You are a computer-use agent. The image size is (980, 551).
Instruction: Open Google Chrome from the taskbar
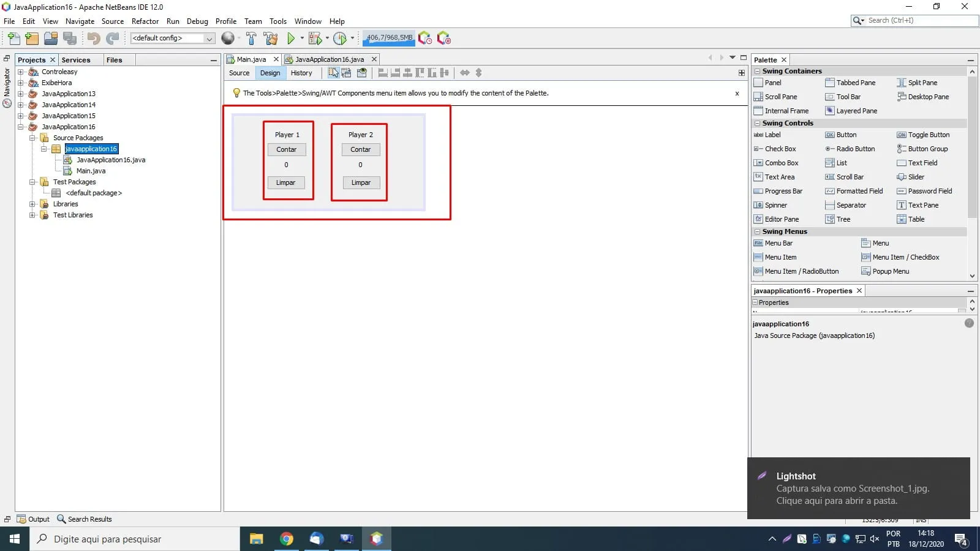286,539
